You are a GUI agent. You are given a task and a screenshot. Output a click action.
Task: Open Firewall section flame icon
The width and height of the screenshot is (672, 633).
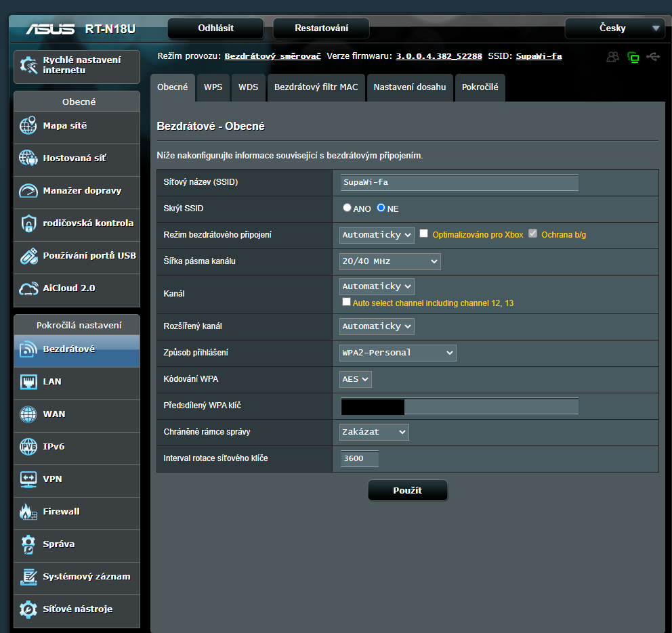28,512
